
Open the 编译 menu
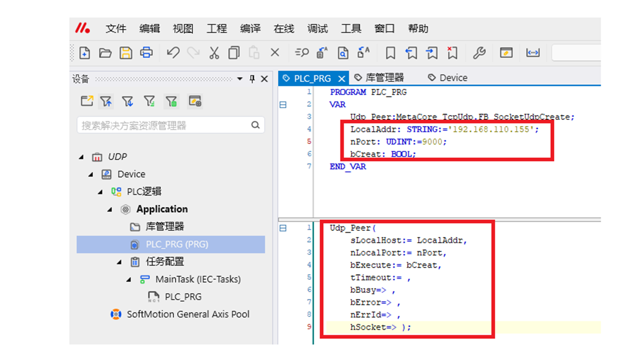click(x=250, y=29)
